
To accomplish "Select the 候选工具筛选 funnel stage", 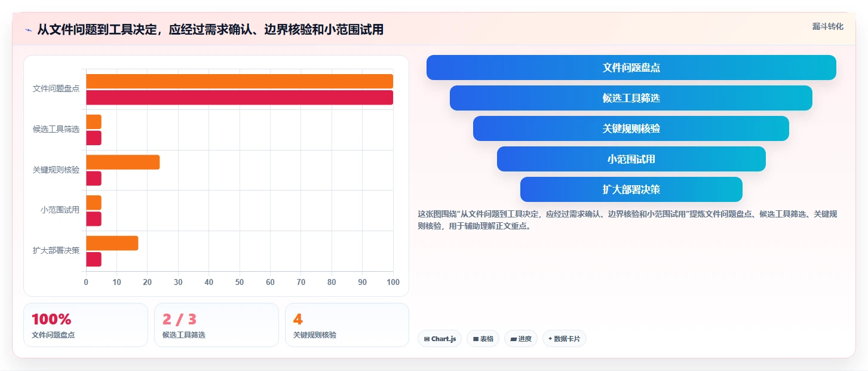I will [631, 98].
